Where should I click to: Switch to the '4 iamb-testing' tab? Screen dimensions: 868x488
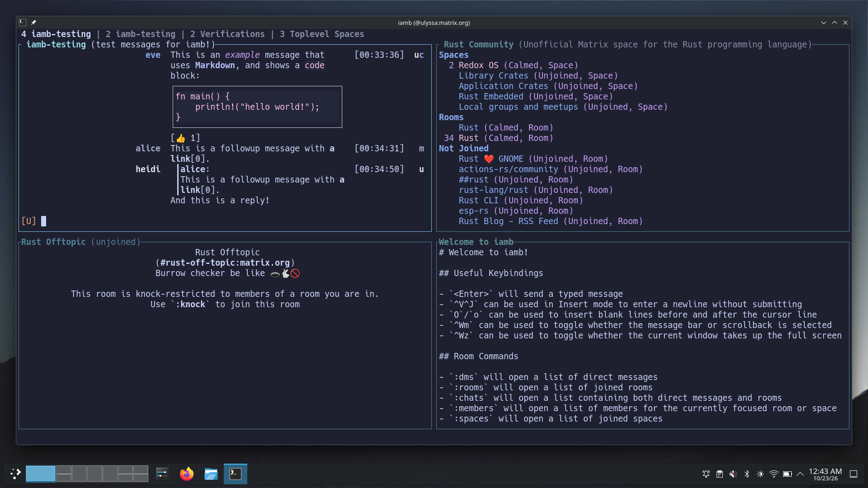[56, 34]
